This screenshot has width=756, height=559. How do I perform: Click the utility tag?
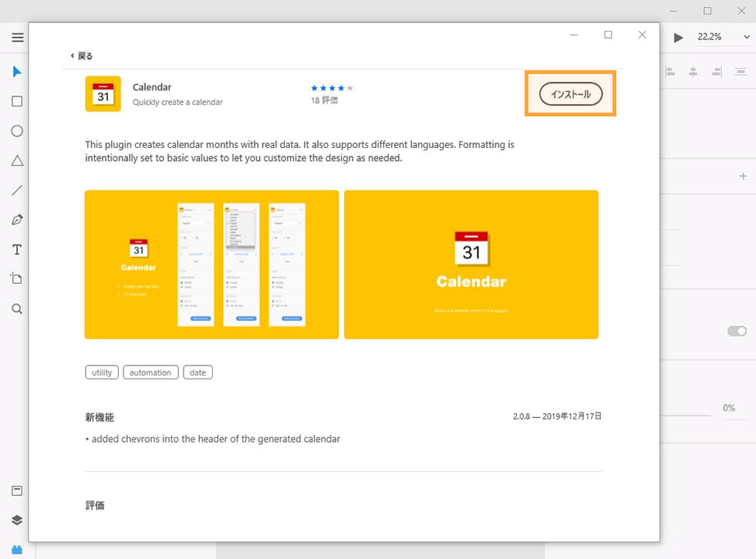click(102, 372)
